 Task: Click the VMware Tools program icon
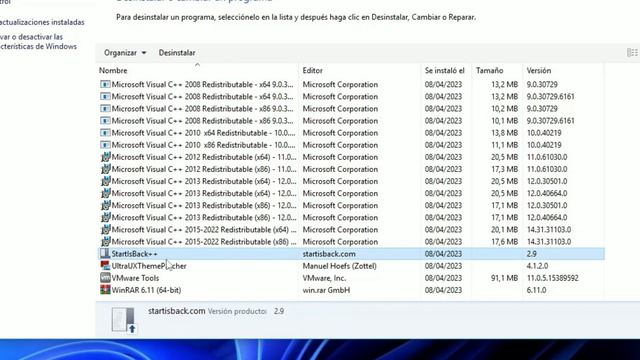pos(105,278)
